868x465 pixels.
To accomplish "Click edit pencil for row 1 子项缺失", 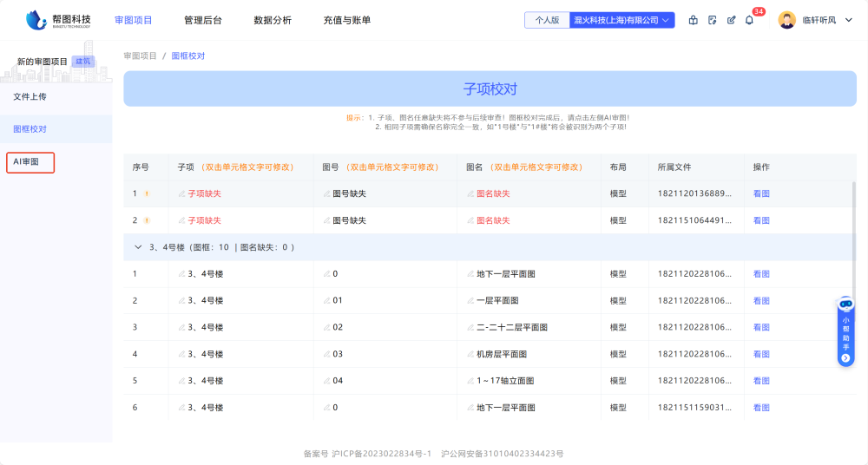I will 181,193.
